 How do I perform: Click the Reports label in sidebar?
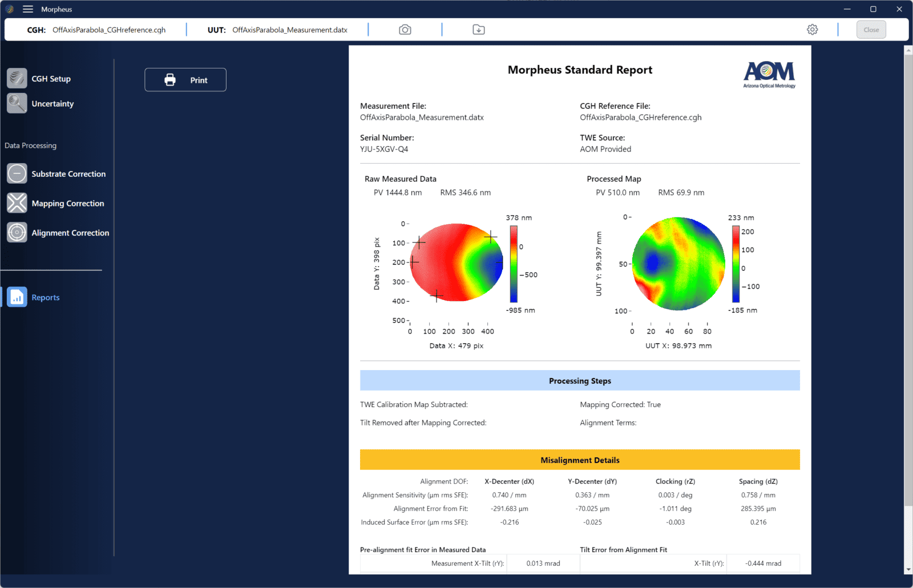(46, 298)
